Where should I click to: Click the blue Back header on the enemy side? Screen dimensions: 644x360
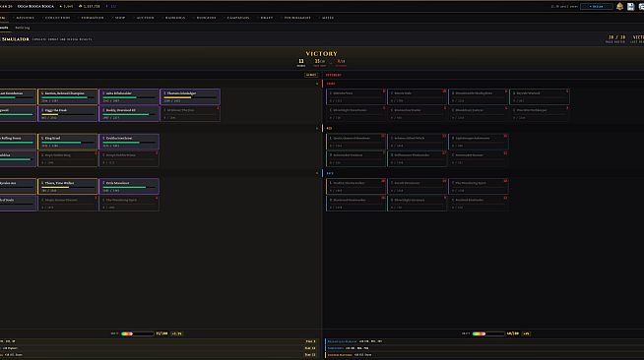coord(330,173)
